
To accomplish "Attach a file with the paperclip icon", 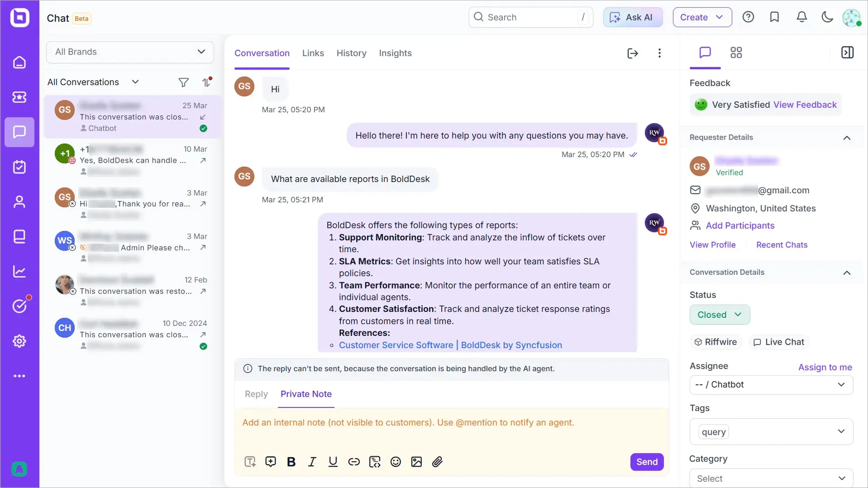I will click(437, 462).
